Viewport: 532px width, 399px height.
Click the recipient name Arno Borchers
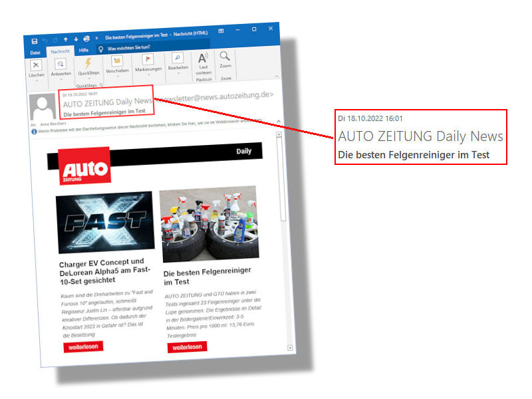pos(53,124)
